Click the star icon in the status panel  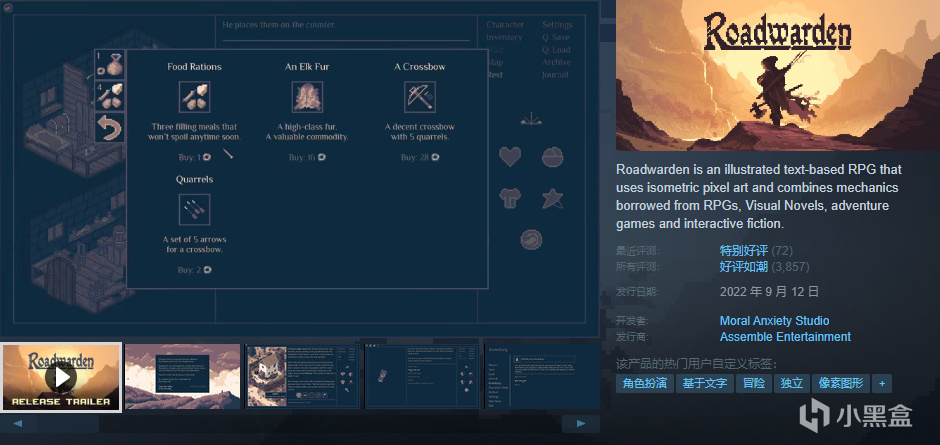coord(552,198)
